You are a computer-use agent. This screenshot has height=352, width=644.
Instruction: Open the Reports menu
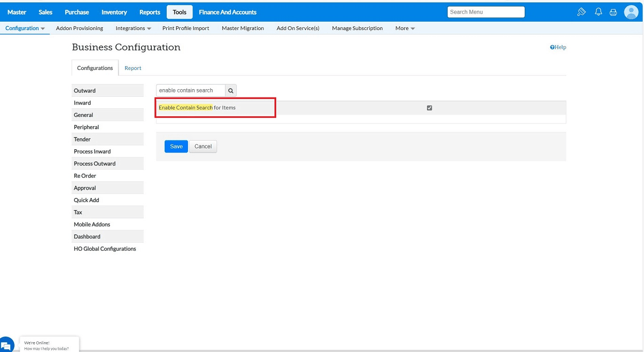click(x=150, y=12)
